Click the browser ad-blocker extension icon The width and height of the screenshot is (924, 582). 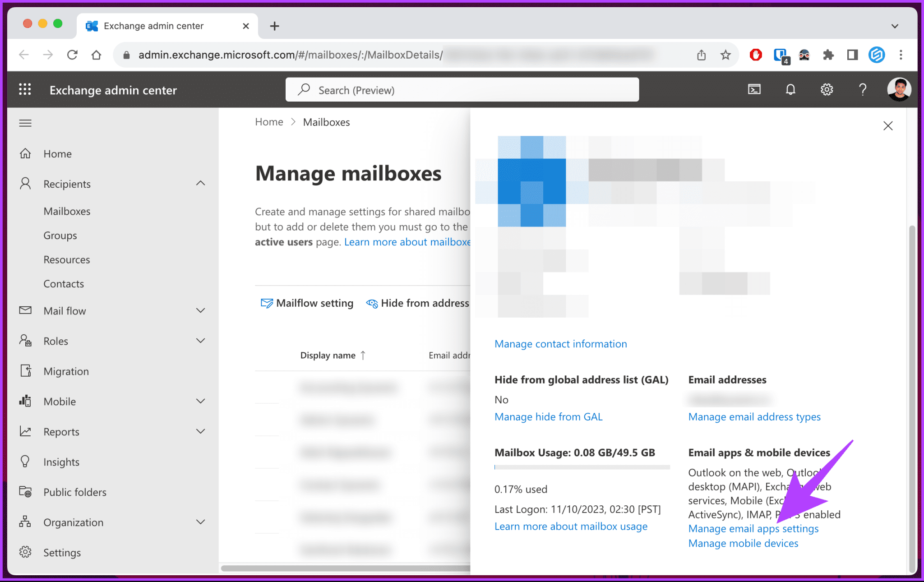click(755, 55)
